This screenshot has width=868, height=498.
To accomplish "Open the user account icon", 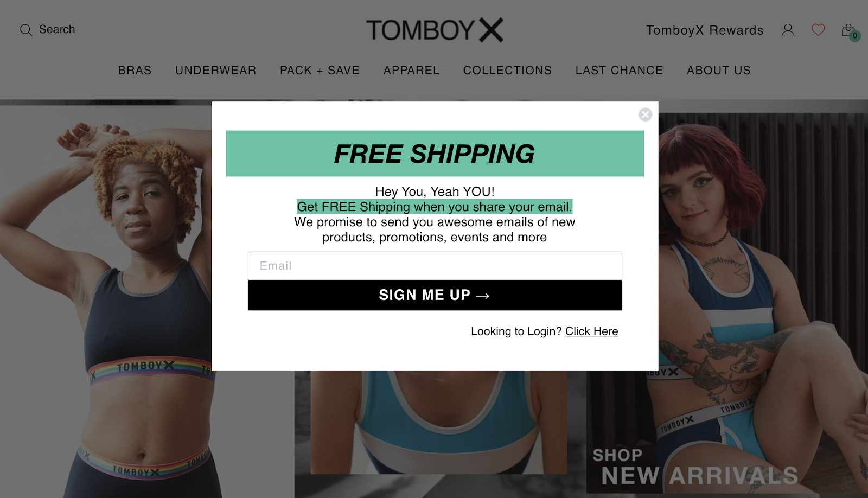I will (x=788, y=30).
